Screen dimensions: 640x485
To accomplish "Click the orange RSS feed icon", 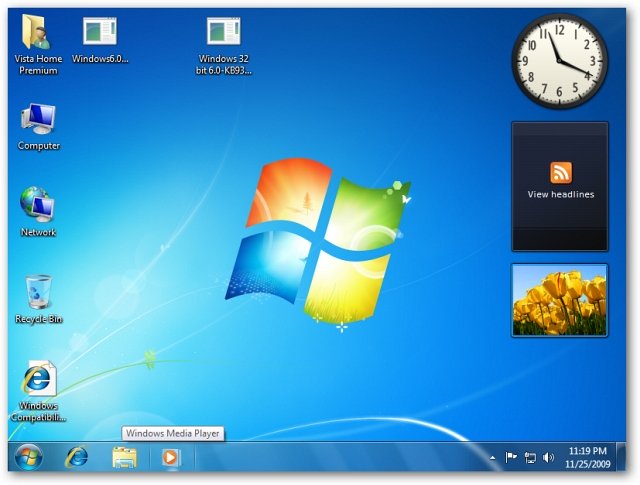I will [x=561, y=172].
